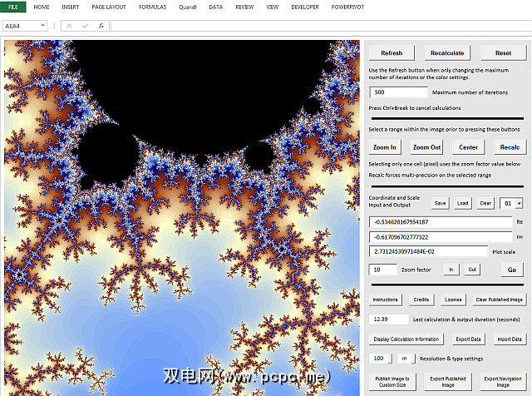Click the Go button
Screen dimensions: 532x396
[x=511, y=270]
